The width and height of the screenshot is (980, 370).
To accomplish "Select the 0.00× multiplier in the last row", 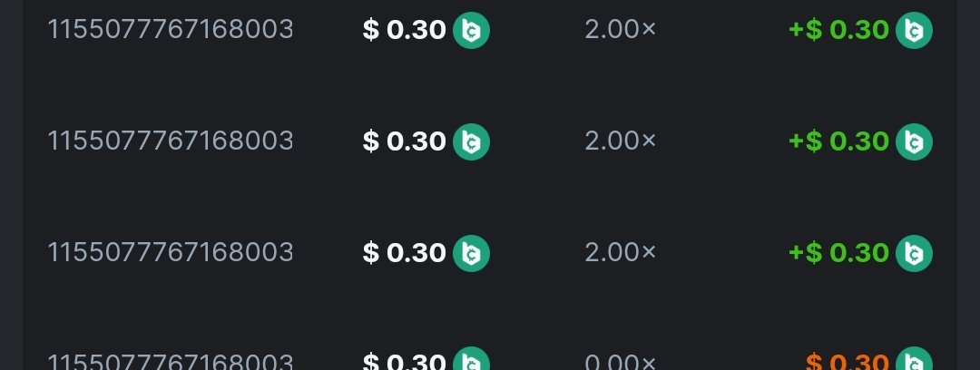I will coord(620,363).
